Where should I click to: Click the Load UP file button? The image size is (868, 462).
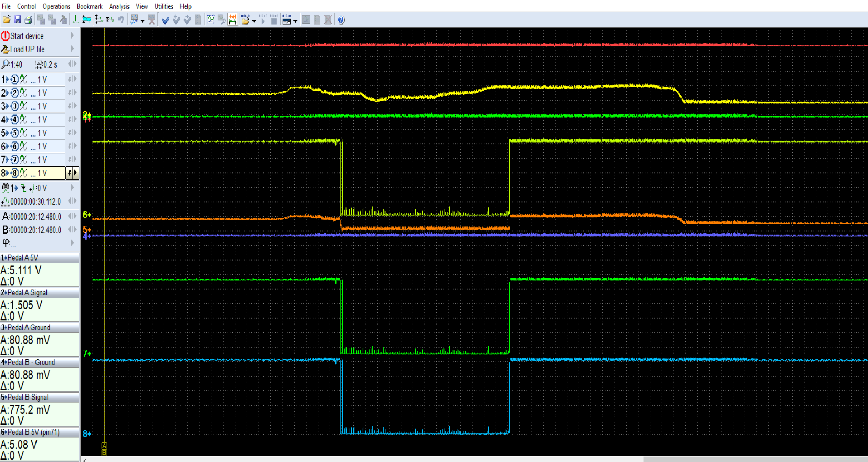click(27, 49)
